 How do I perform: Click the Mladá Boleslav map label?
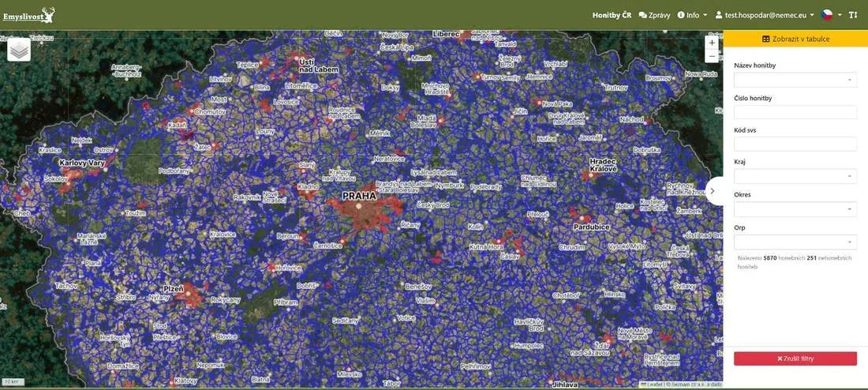422,122
